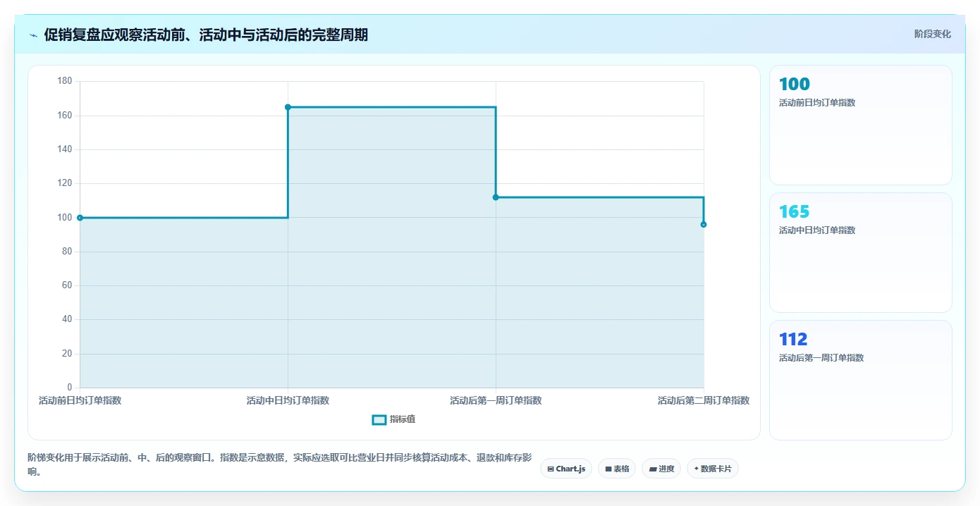Click the y-axis value 20
980x506 pixels.
[x=67, y=354]
